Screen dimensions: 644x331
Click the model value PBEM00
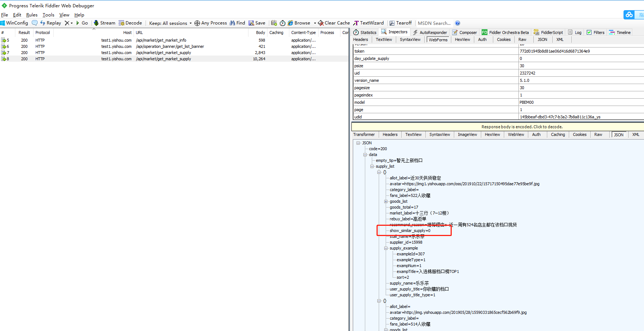(x=581, y=102)
